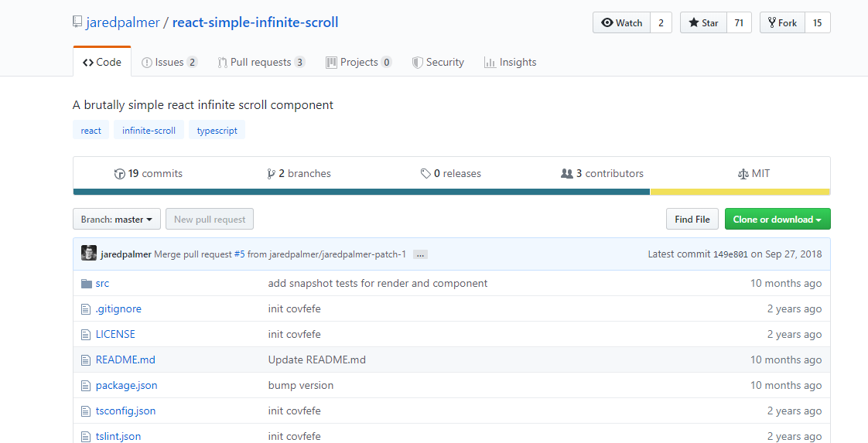The width and height of the screenshot is (868, 443).
Task: Click the Insights tab's graph icon
Action: (490, 63)
